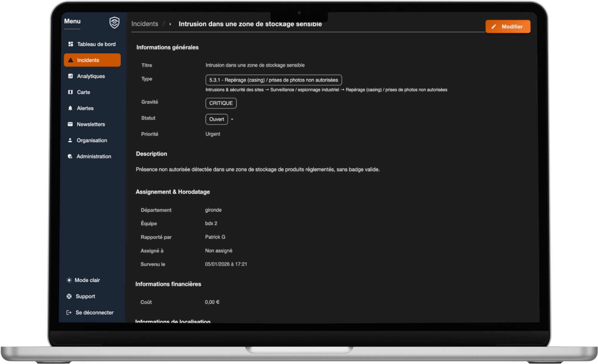The width and height of the screenshot is (598, 364).
Task: Open the Ouvert status selector
Action: point(216,119)
